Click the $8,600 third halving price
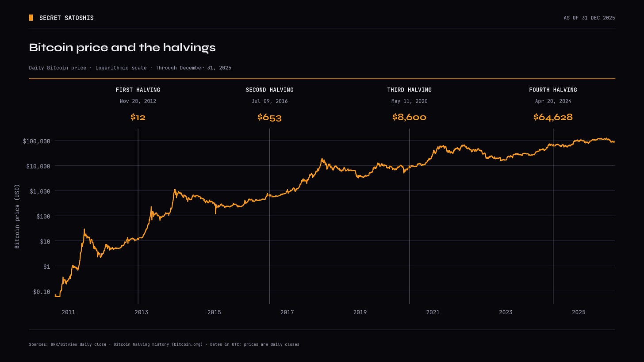This screenshot has height=362, width=644. coord(410,117)
